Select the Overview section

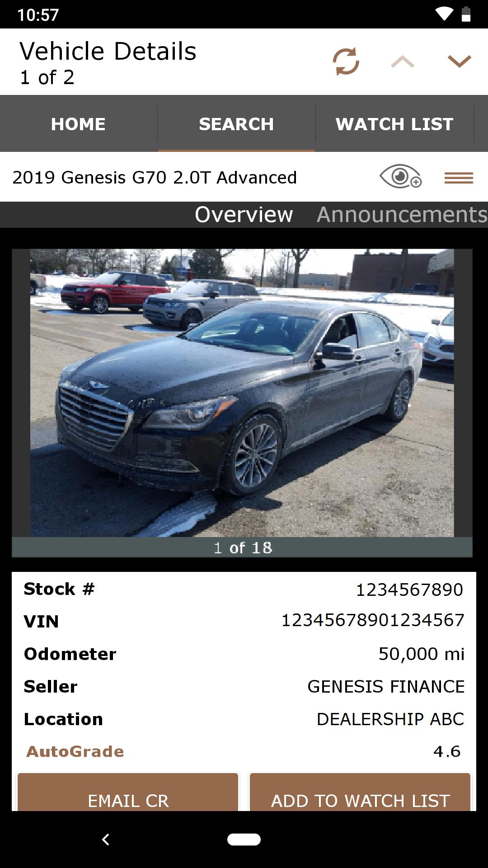point(244,214)
